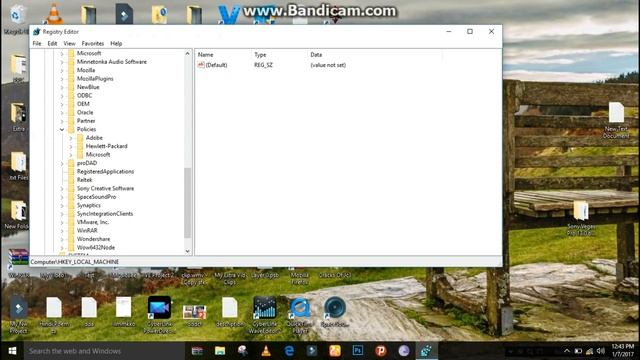This screenshot has height=360, width=640.
Task: Click the tree pane scroll up arrow
Action: click(x=187, y=53)
